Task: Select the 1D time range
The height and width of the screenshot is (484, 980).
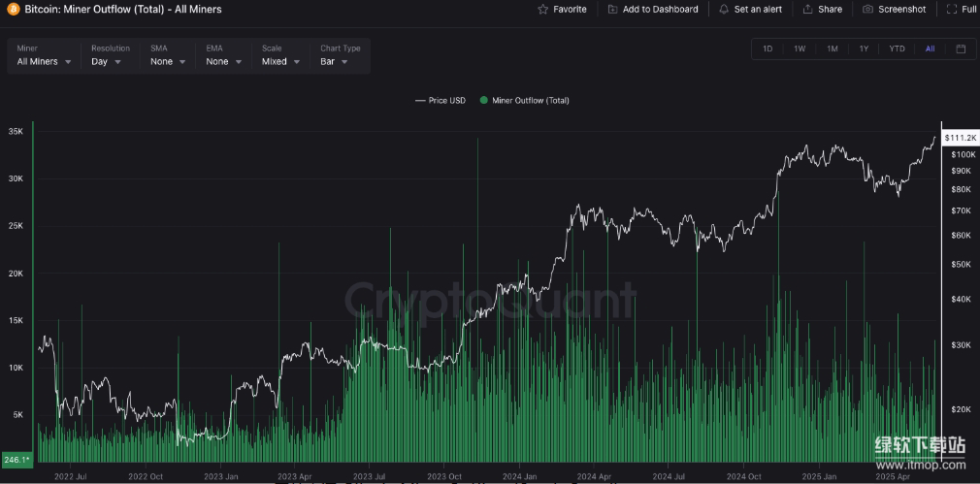Action: click(768, 48)
